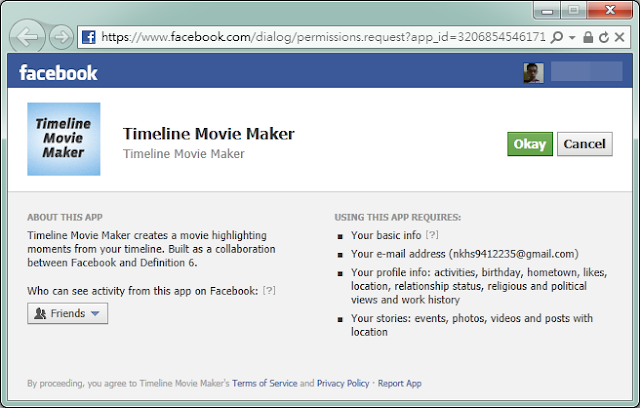Click the Cancel button
The height and width of the screenshot is (408, 640).
coord(584,144)
